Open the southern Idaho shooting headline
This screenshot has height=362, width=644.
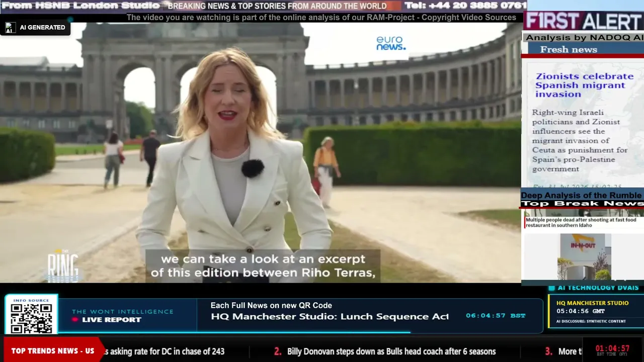click(x=581, y=223)
